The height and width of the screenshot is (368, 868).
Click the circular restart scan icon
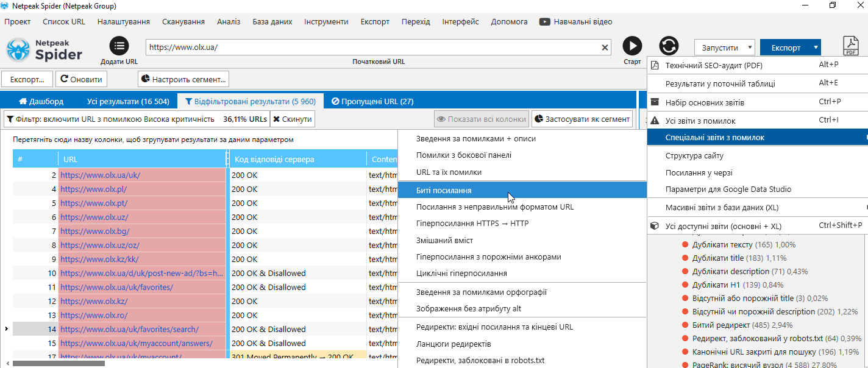[669, 46]
